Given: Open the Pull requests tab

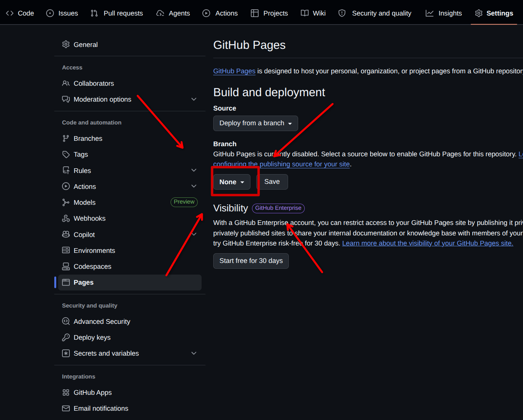Looking at the screenshot, I should (x=117, y=13).
